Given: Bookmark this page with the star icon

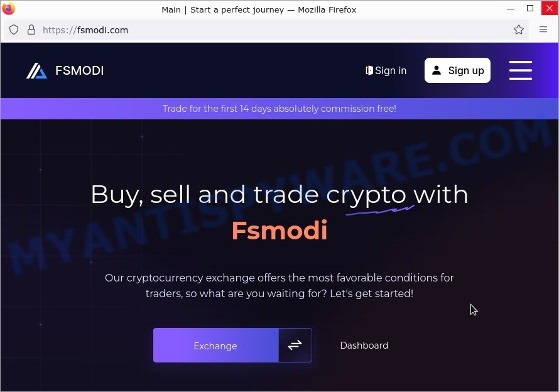Looking at the screenshot, I should pos(518,30).
